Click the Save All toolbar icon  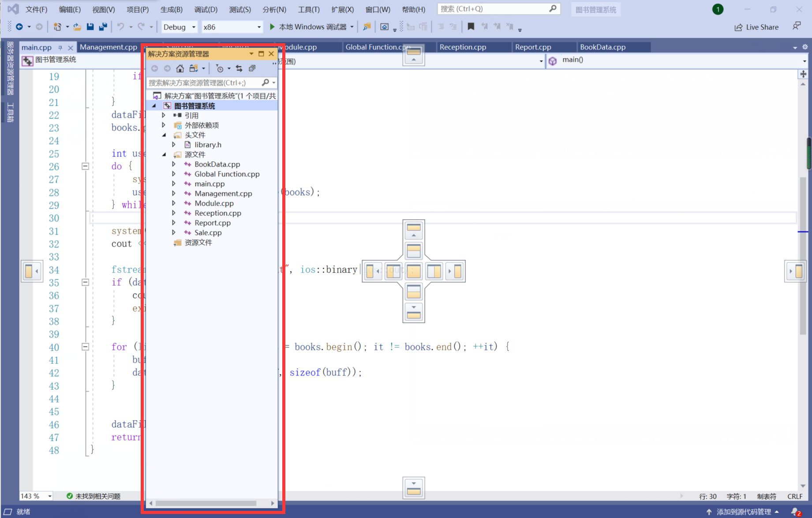click(x=103, y=27)
